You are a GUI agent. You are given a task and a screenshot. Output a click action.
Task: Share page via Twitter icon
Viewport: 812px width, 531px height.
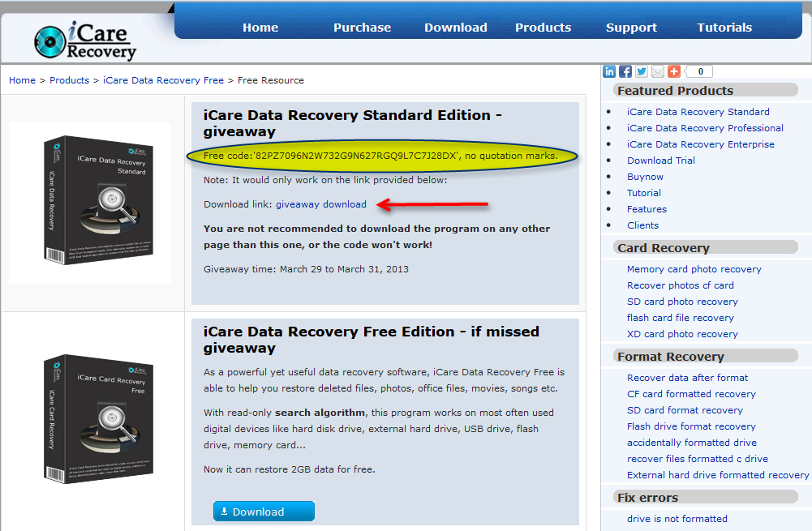point(642,72)
